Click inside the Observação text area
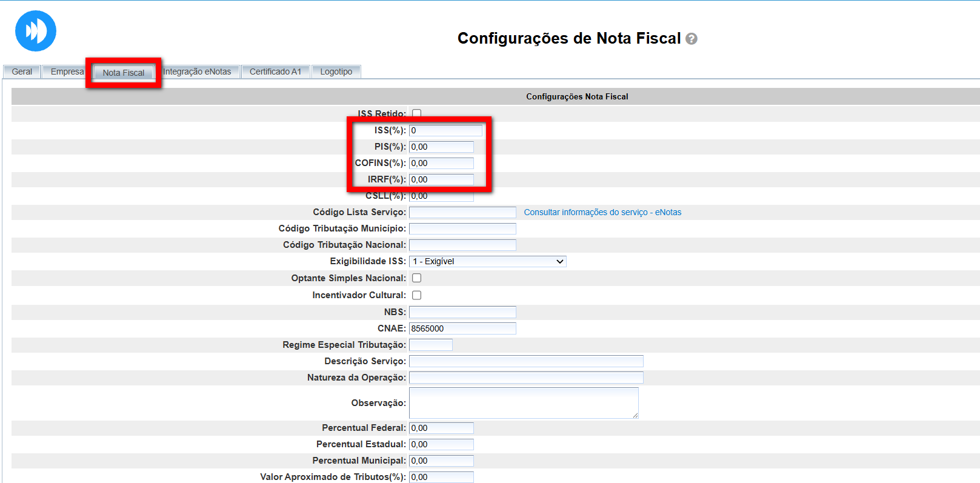 (x=524, y=403)
